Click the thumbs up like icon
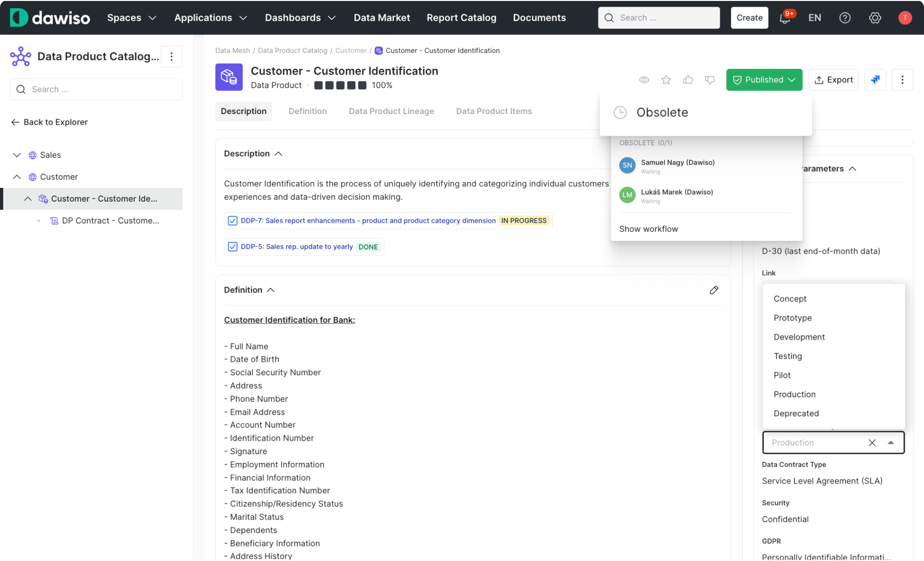Image resolution: width=924 pixels, height=561 pixels. tap(688, 80)
